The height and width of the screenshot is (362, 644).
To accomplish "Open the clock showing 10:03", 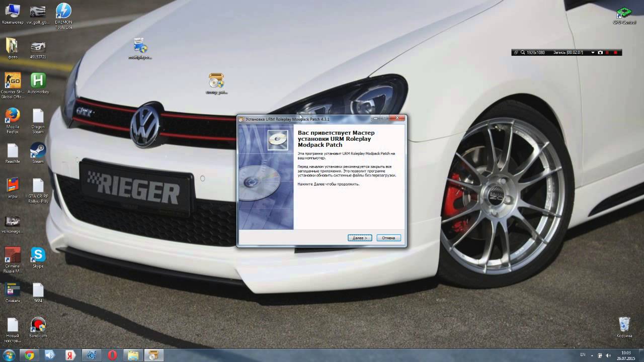I will [x=626, y=355].
